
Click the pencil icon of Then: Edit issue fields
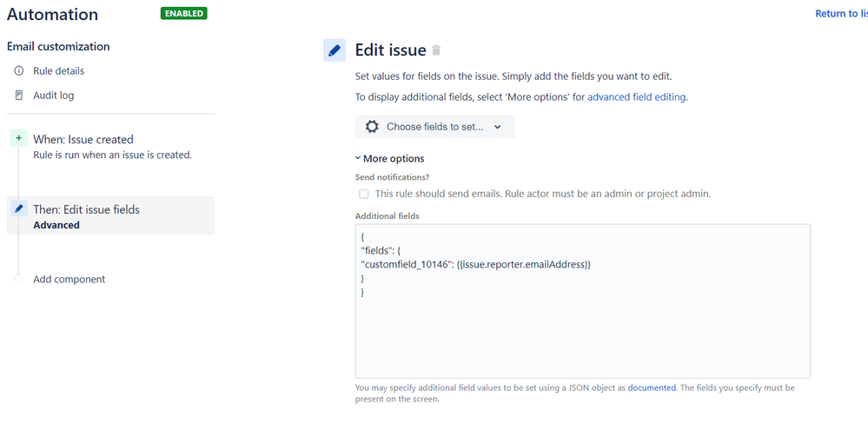tap(19, 209)
